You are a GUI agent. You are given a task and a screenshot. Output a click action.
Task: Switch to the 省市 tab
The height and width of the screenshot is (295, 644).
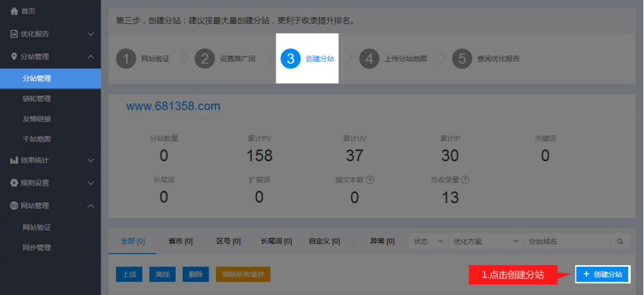click(180, 241)
